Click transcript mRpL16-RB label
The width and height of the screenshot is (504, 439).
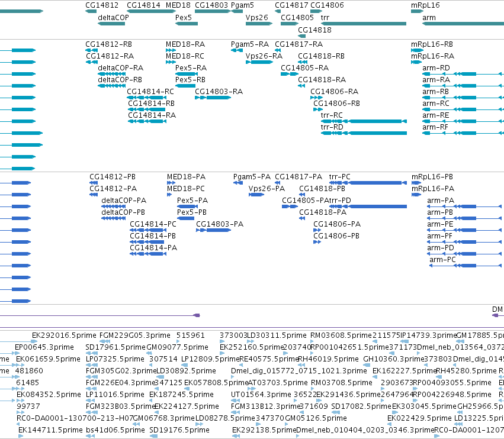click(432, 44)
